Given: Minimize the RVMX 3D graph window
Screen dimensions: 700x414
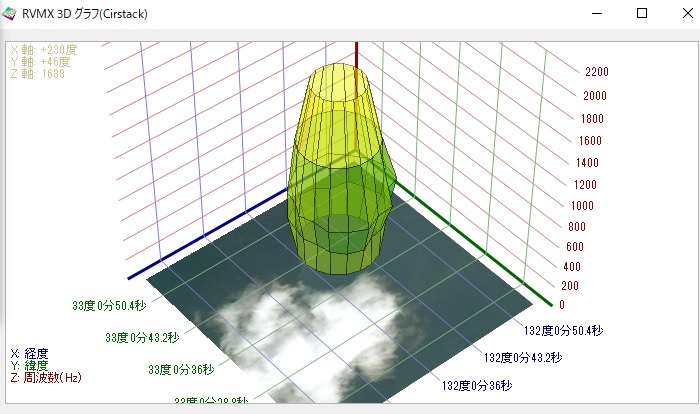Looking at the screenshot, I should point(597,14).
